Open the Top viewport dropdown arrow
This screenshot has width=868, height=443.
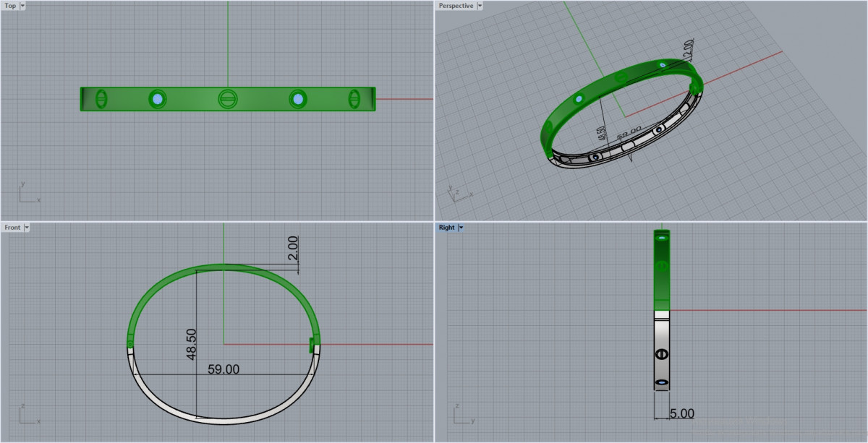point(22,6)
